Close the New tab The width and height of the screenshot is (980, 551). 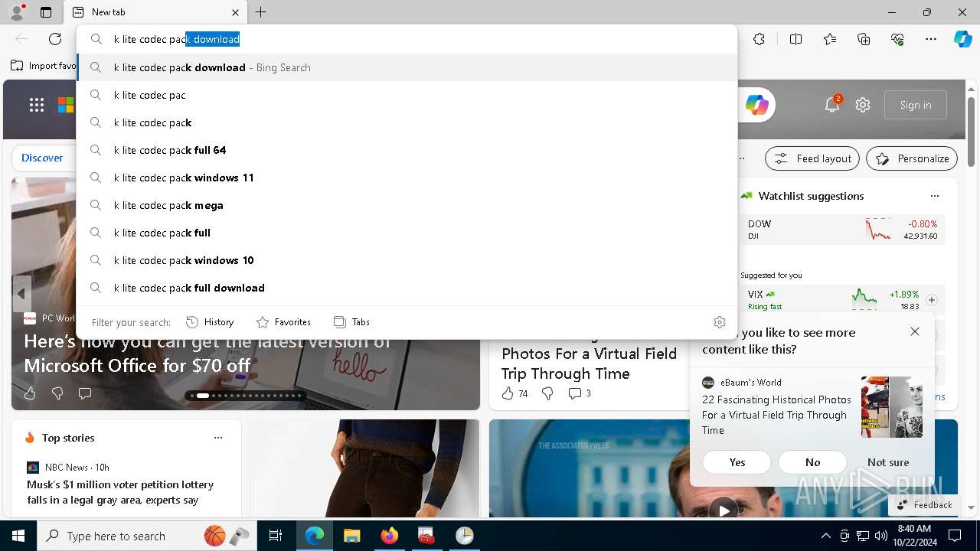(x=235, y=12)
